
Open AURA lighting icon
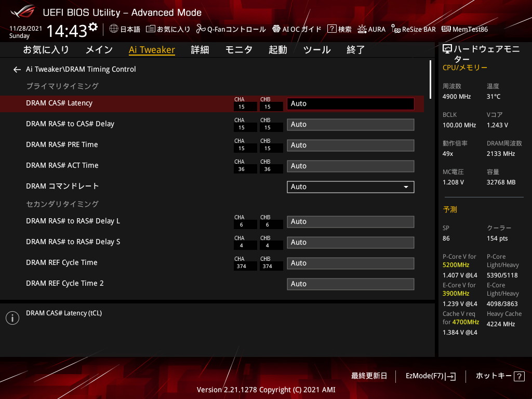click(362, 29)
